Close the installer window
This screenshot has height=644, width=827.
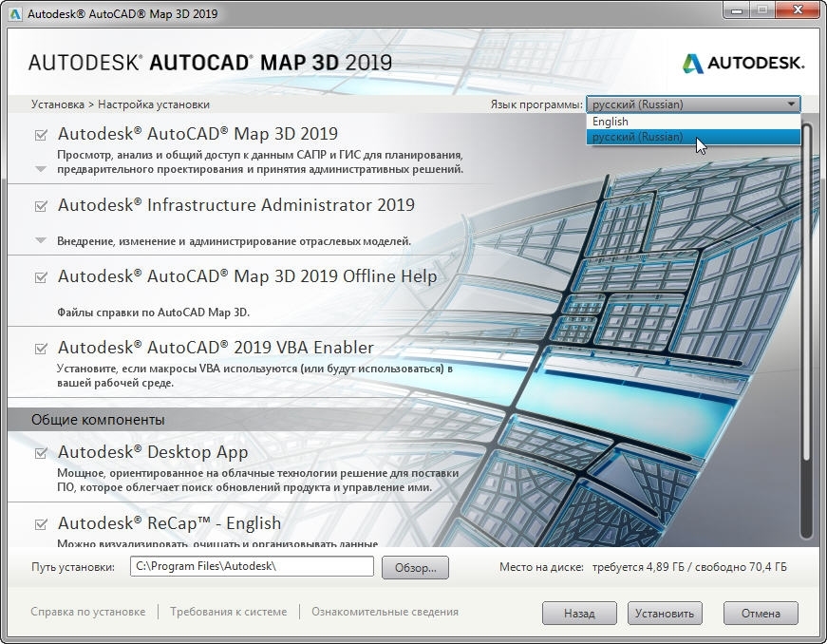(x=798, y=10)
